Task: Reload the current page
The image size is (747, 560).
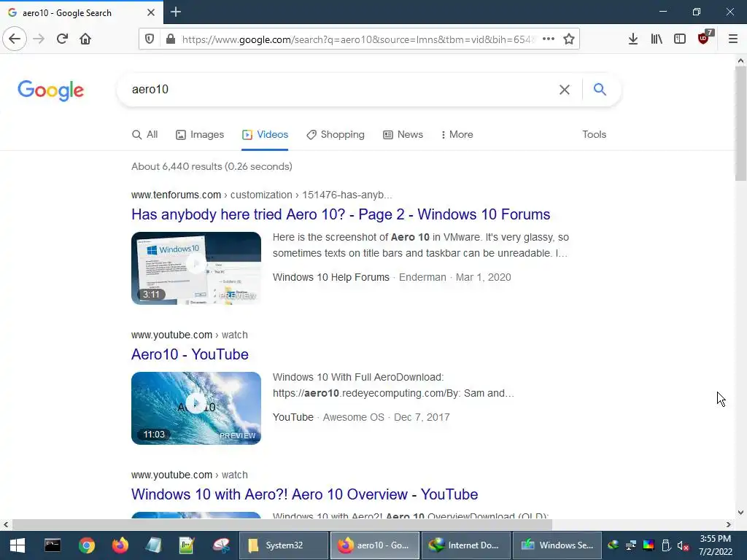Action: [62, 39]
